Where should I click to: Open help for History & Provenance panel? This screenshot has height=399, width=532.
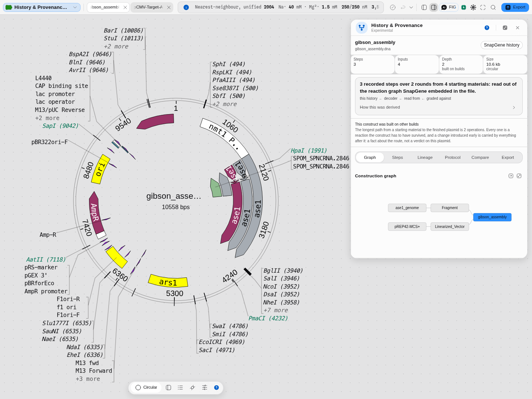487,28
